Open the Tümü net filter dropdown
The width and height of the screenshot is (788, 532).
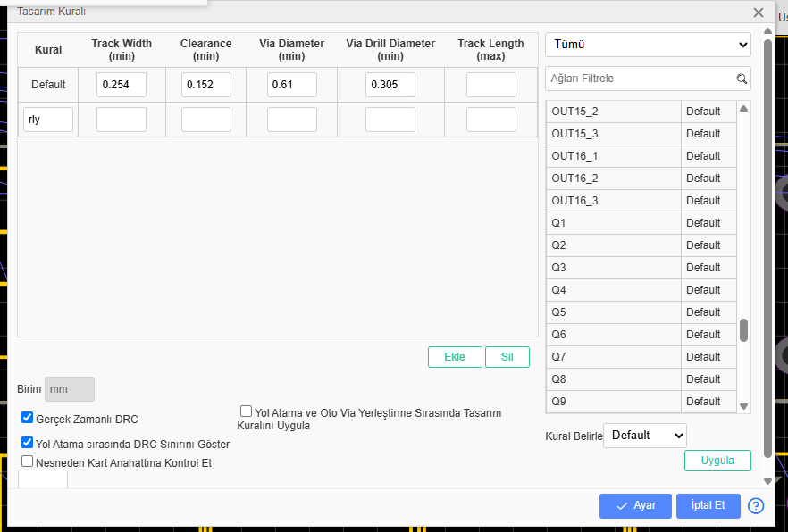tap(648, 45)
